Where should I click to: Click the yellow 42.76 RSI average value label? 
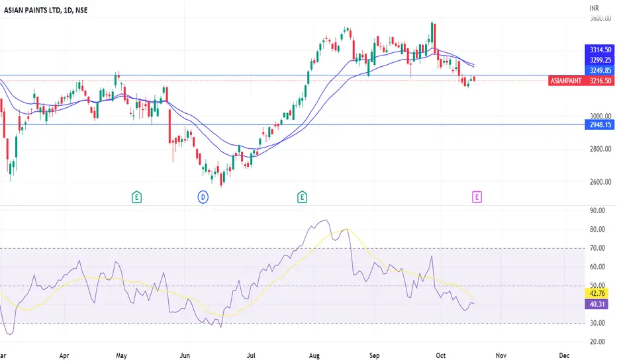pos(597,294)
